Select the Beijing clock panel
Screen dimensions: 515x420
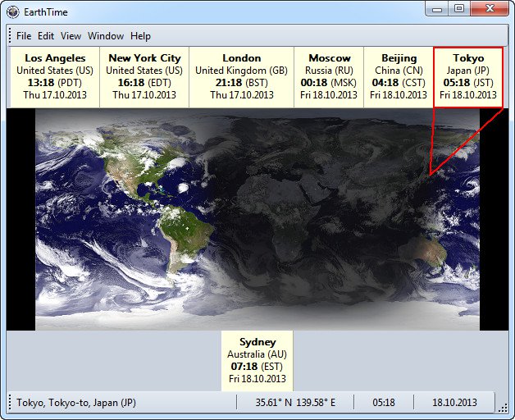399,77
